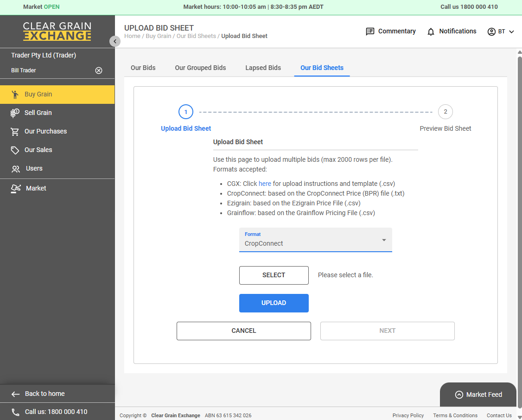Viewport: 522px width, 420px height.
Task: Click the Clear Grain Exchange logo
Action: click(x=57, y=31)
